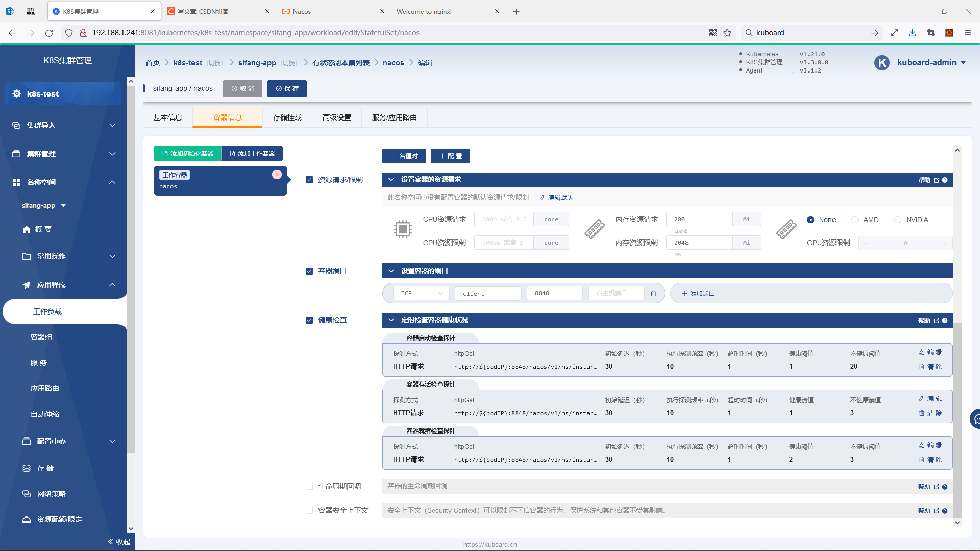This screenshot has height=551, width=980.
Task: Click 添加工作容器 button
Action: click(x=252, y=154)
